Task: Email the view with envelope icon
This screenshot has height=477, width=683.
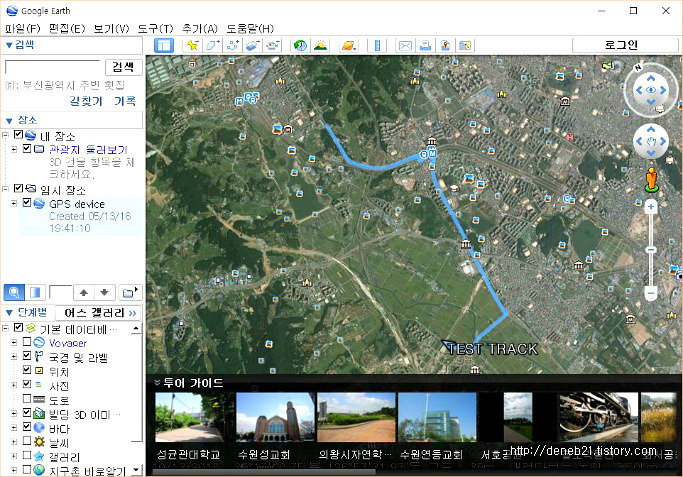Action: tap(405, 45)
